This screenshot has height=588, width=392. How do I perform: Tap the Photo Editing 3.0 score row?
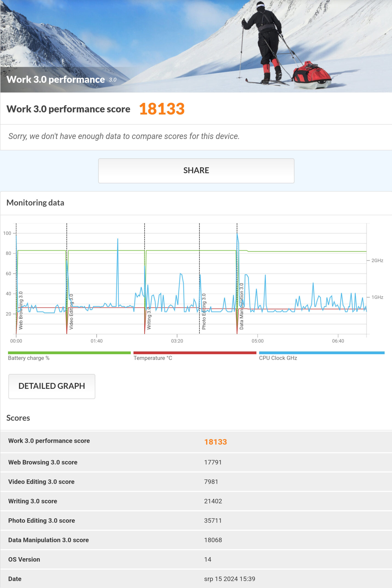[x=196, y=520]
